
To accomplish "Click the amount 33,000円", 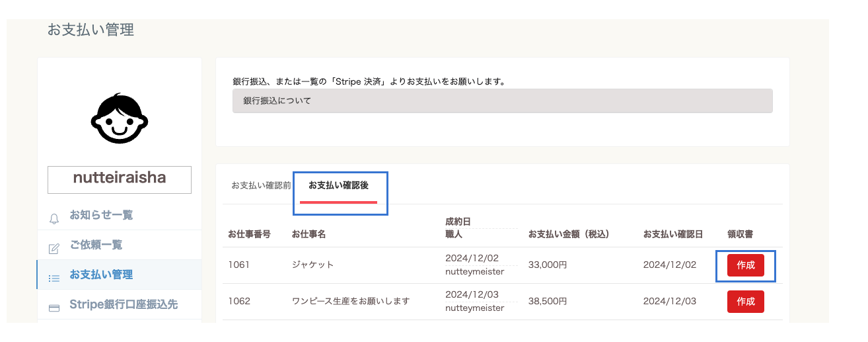I will point(548,265).
